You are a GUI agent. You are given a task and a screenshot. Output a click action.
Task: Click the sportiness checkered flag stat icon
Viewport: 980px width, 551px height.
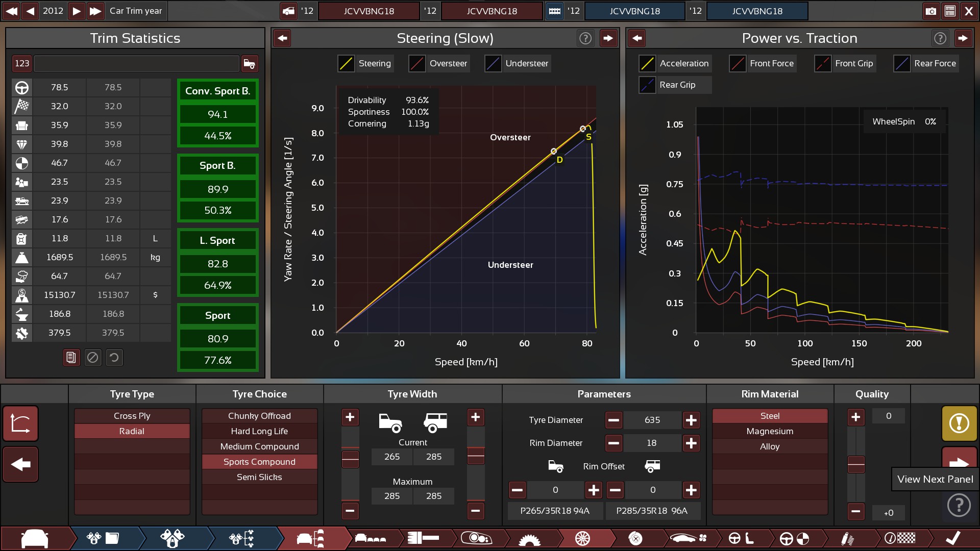[x=22, y=107]
